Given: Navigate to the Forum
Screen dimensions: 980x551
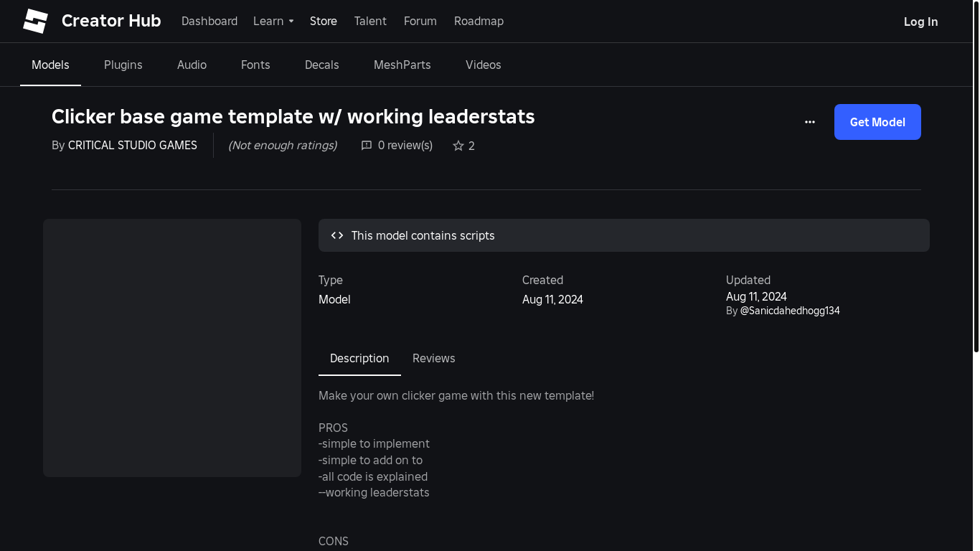Looking at the screenshot, I should 420,22.
